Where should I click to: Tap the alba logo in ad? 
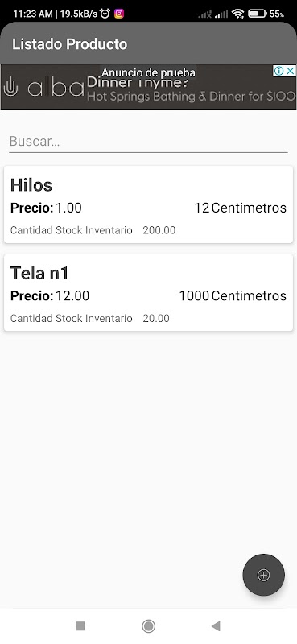43,88
